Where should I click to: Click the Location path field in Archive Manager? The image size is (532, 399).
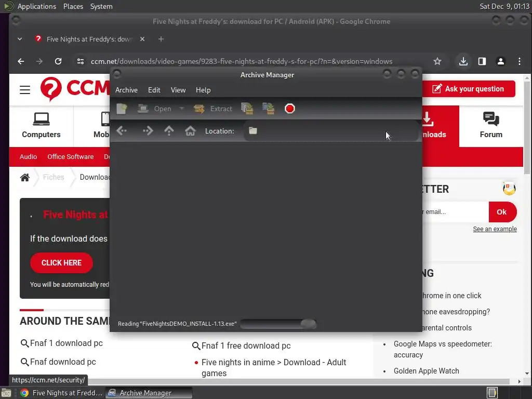tap(331, 131)
